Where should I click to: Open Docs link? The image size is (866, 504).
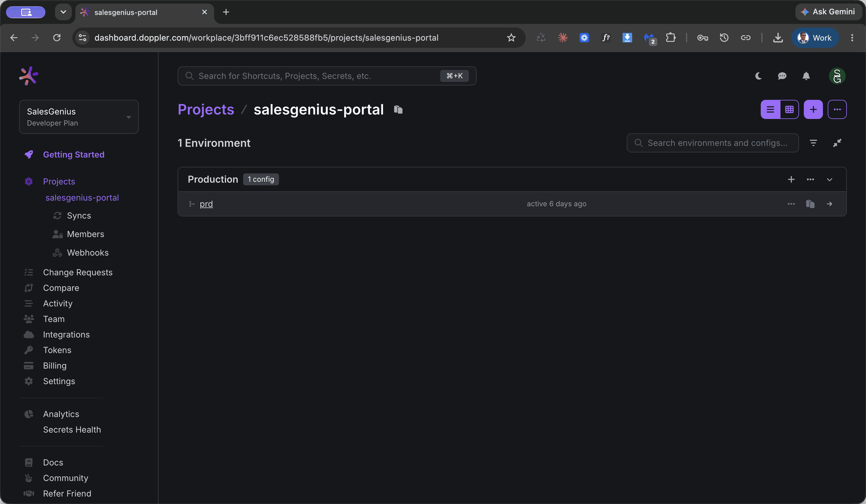53,462
